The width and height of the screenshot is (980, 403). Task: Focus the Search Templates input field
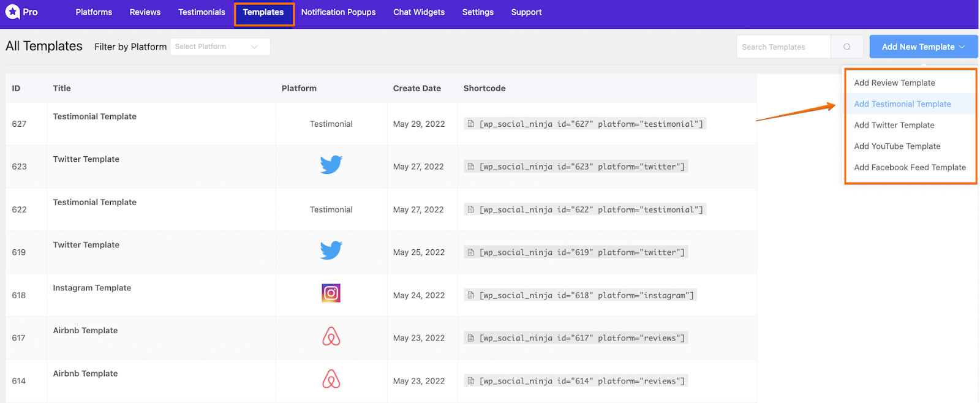pyautogui.click(x=783, y=47)
